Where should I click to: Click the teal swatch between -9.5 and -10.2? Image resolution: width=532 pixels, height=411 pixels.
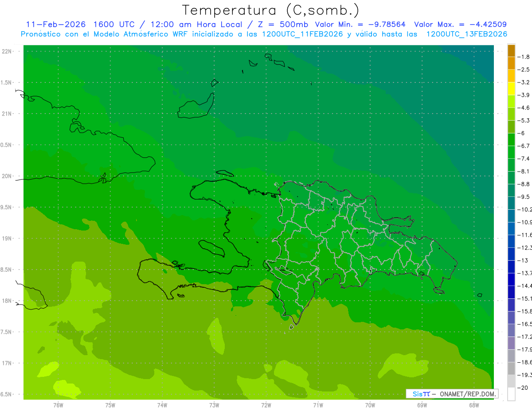511,203
